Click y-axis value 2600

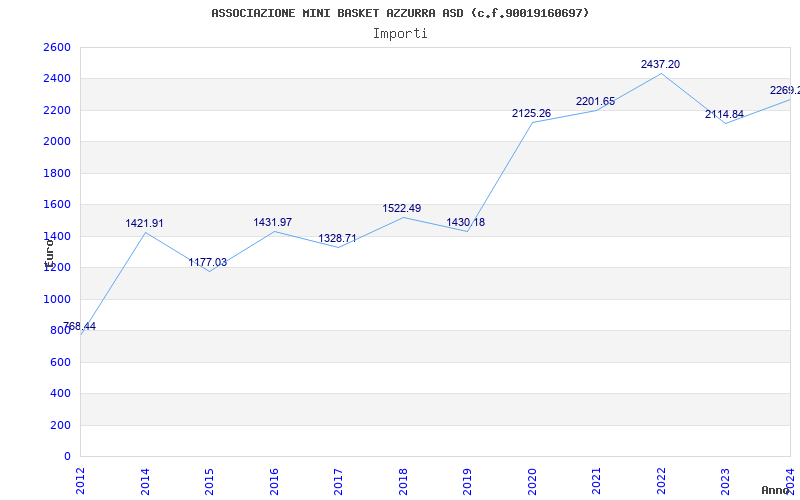pyautogui.click(x=57, y=47)
